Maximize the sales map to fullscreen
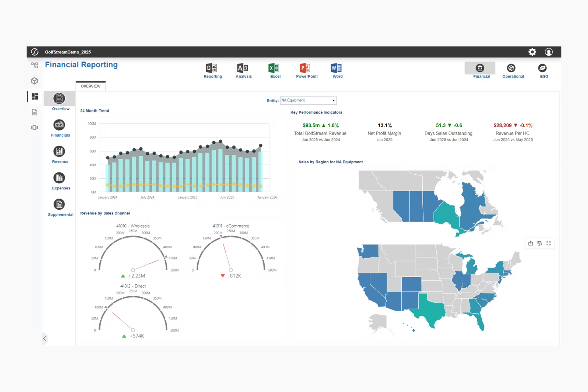The width and height of the screenshot is (588, 392). (549, 243)
